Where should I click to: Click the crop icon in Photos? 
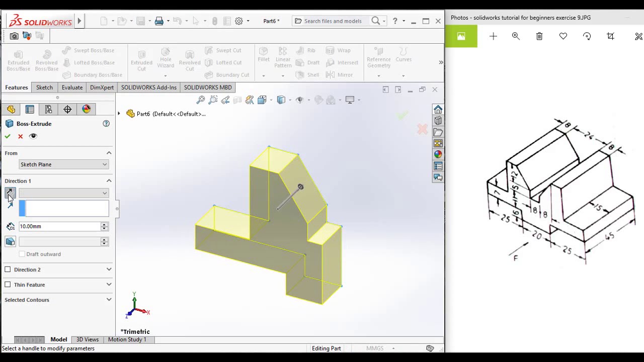point(610,36)
